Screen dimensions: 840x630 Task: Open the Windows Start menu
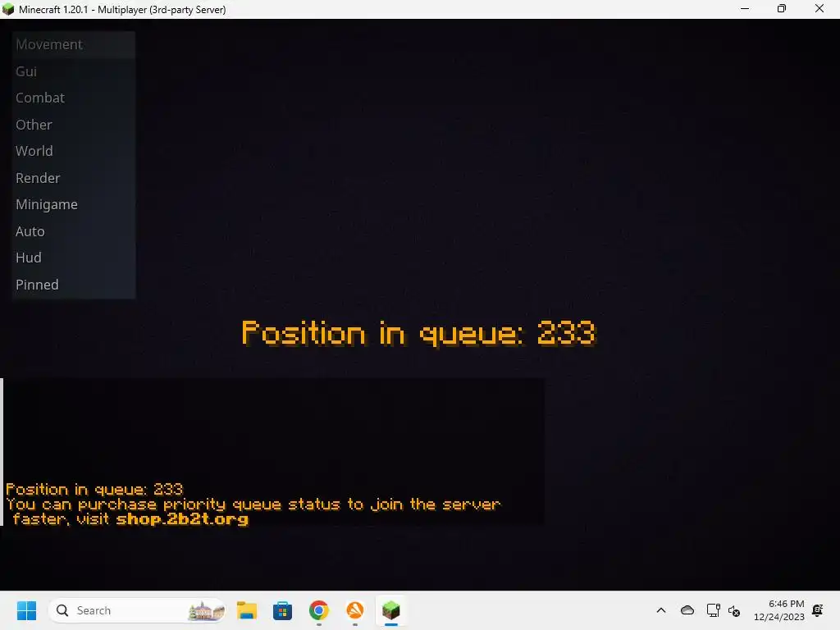[26, 610]
